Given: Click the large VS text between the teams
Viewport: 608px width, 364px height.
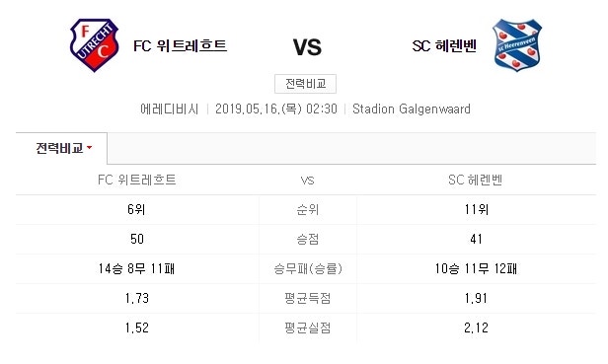Looking at the screenshot, I should (x=307, y=47).
